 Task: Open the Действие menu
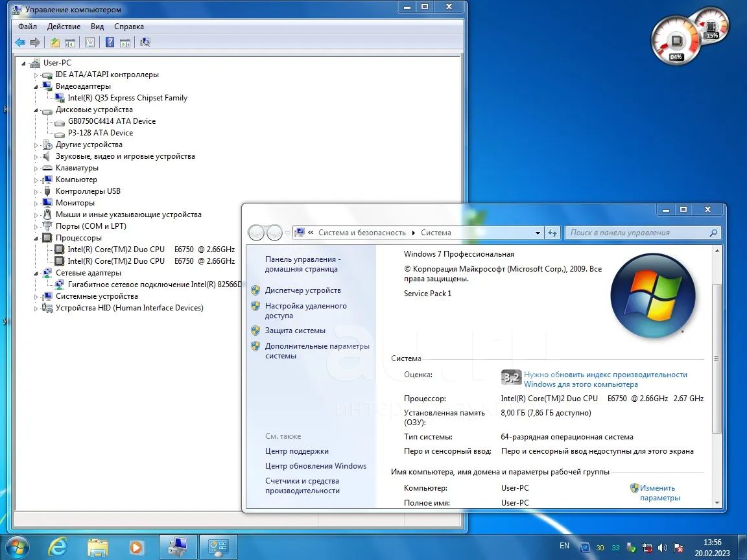tap(64, 27)
